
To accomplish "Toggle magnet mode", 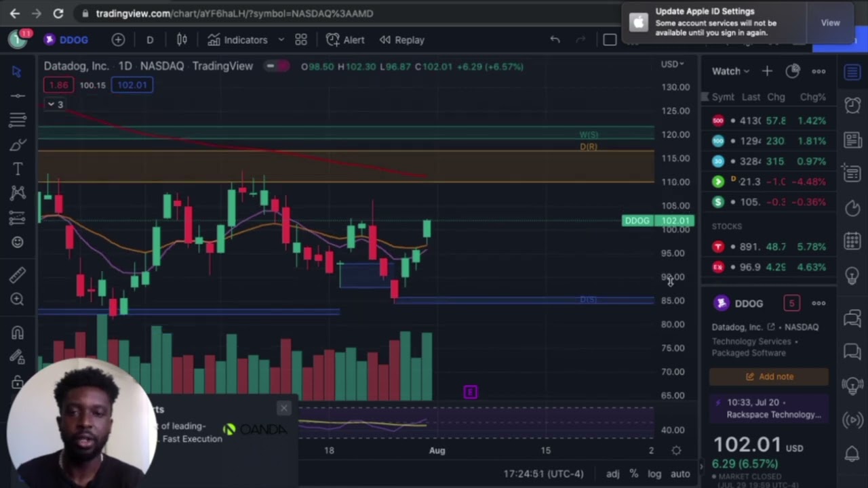I will point(17,333).
